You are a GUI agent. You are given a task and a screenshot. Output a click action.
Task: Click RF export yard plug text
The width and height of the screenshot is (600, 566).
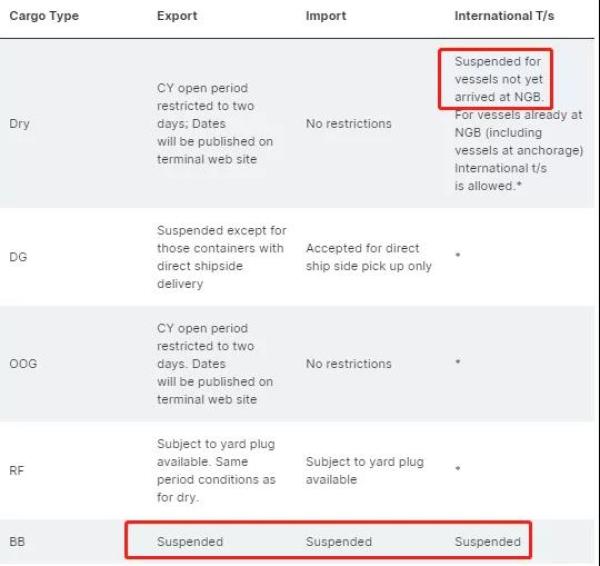(x=215, y=471)
